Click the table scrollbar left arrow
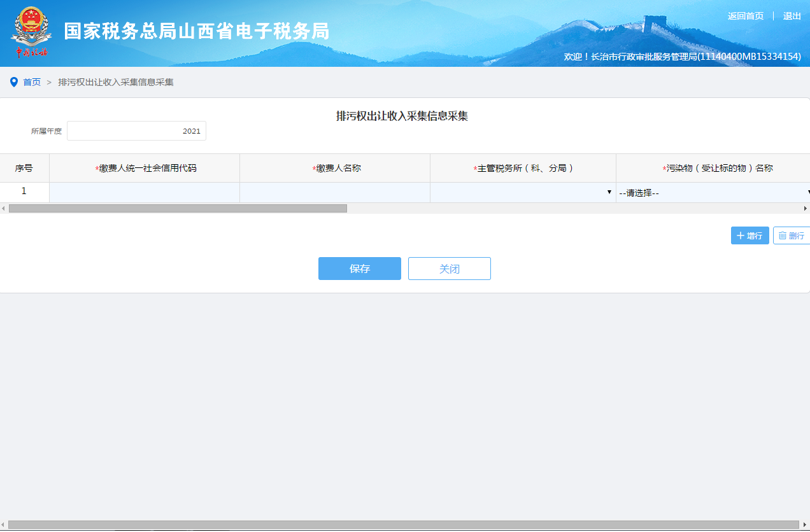 click(3, 208)
